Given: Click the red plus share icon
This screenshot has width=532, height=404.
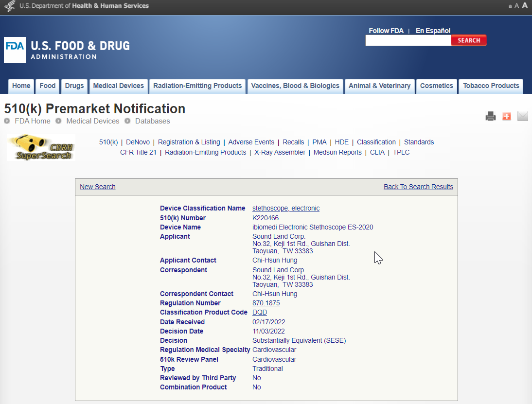Looking at the screenshot, I should pyautogui.click(x=506, y=116).
